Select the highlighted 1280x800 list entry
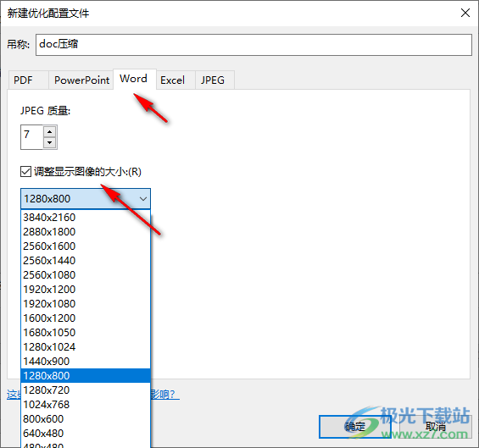 86,376
